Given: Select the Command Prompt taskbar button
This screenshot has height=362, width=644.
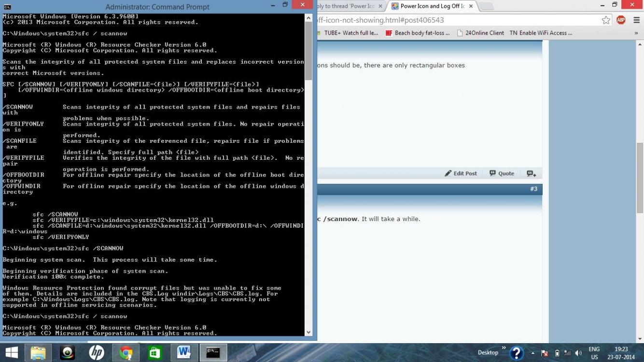Looking at the screenshot, I should pyautogui.click(x=213, y=353).
